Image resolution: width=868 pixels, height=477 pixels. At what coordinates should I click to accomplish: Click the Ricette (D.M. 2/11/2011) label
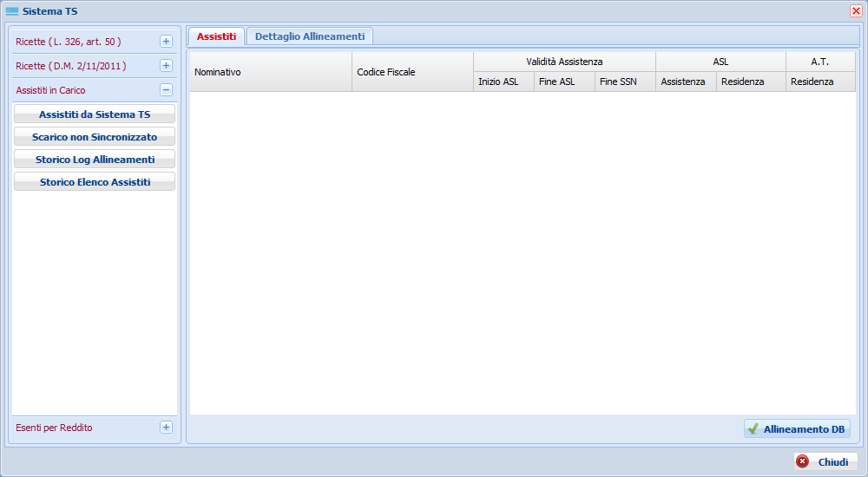[71, 66]
